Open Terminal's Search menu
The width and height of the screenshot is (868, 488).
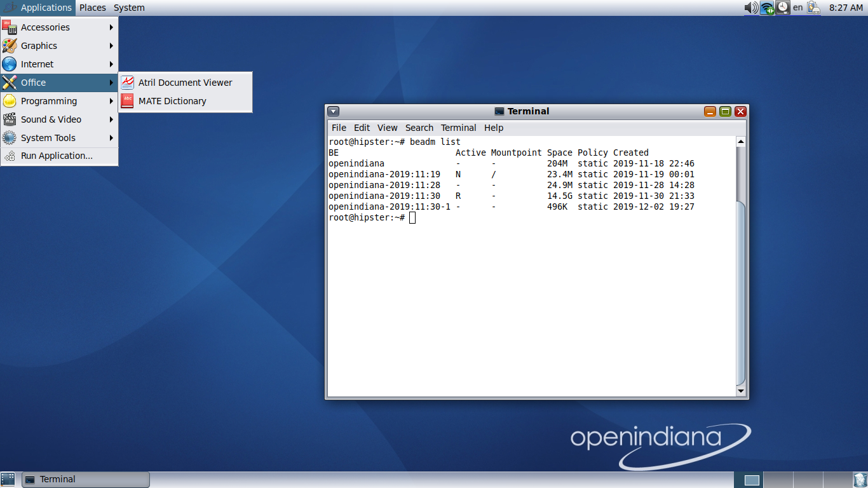point(419,128)
